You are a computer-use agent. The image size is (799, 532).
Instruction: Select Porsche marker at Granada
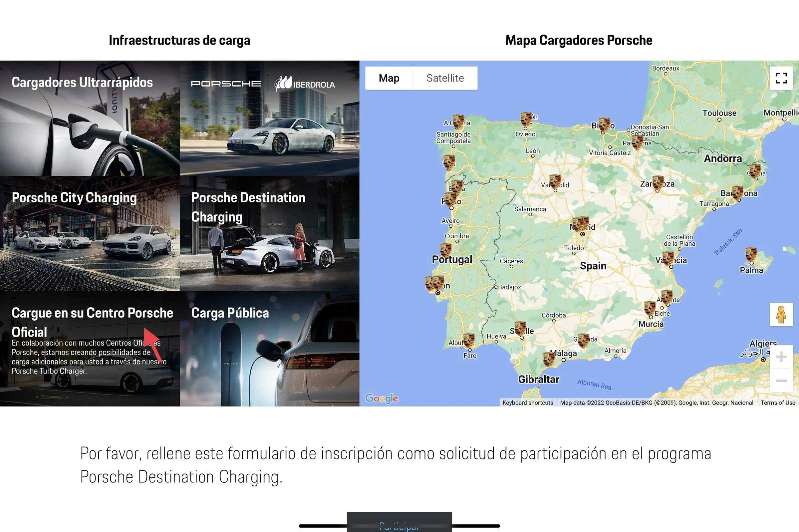pyautogui.click(x=583, y=341)
